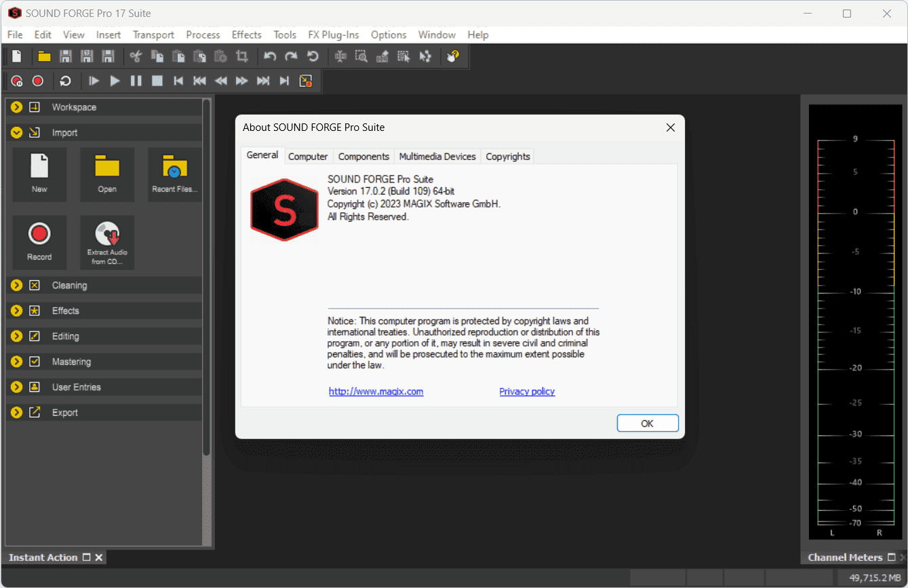
Task: Toggle Loop Playback in transport bar
Action: pos(66,81)
